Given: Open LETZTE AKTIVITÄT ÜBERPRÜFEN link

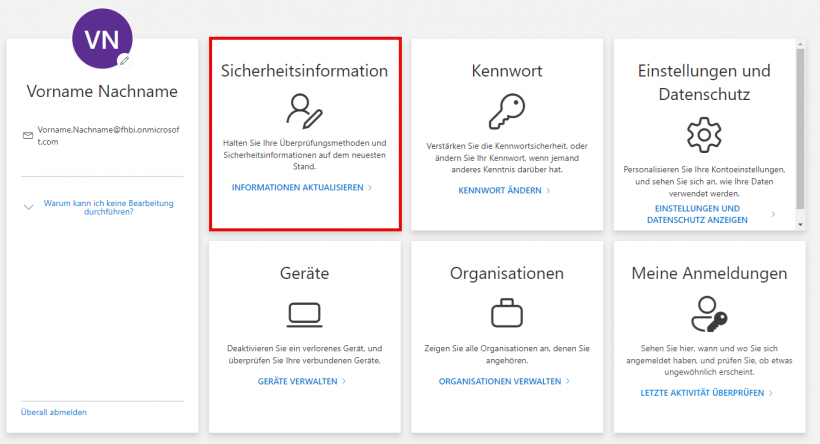Looking at the screenshot, I should [x=703, y=394].
